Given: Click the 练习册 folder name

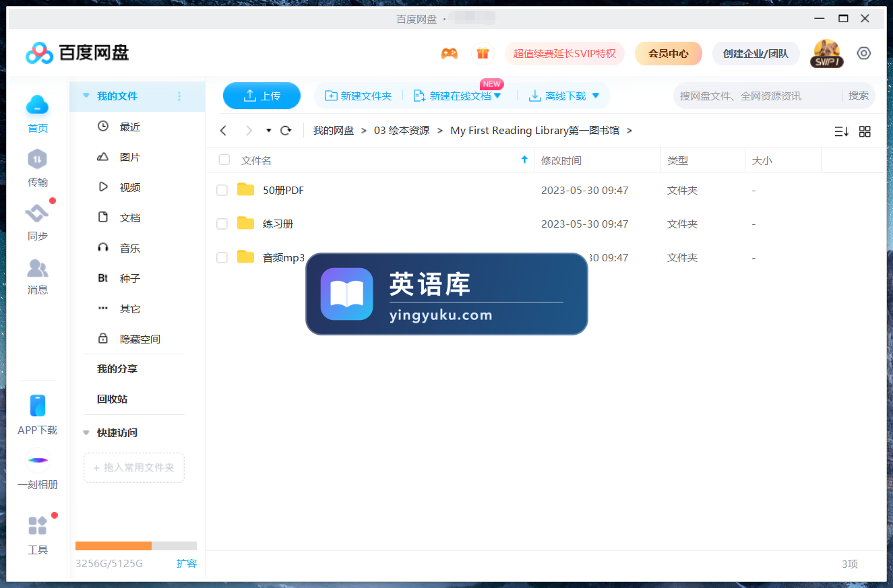Looking at the screenshot, I should point(278,224).
